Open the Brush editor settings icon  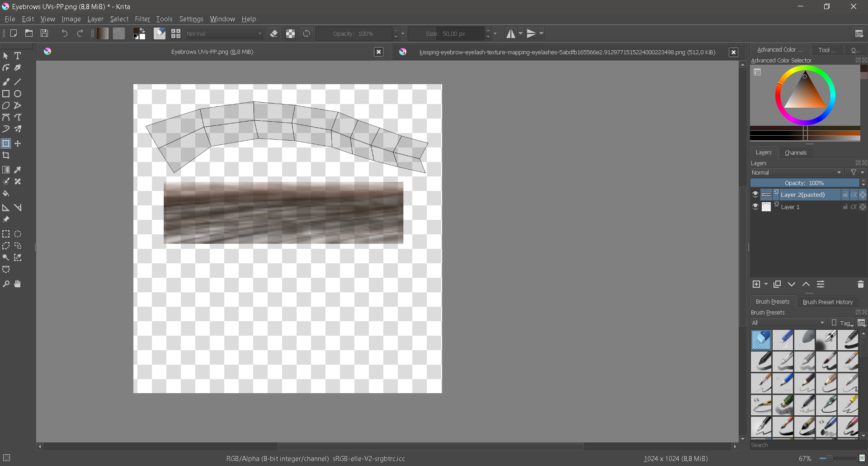tap(160, 33)
